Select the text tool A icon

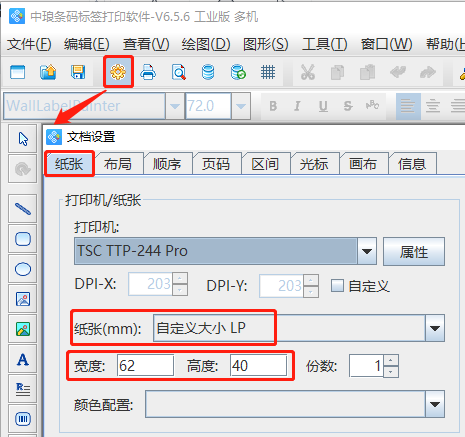pyautogui.click(x=23, y=359)
